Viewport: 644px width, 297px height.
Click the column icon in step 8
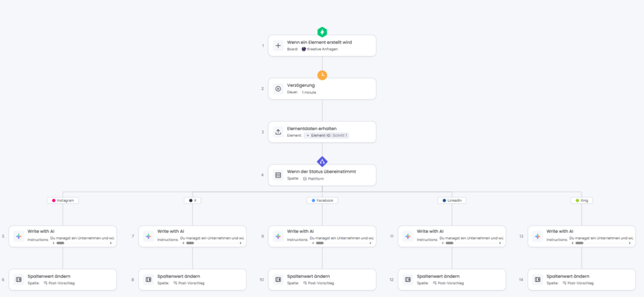[x=148, y=279]
